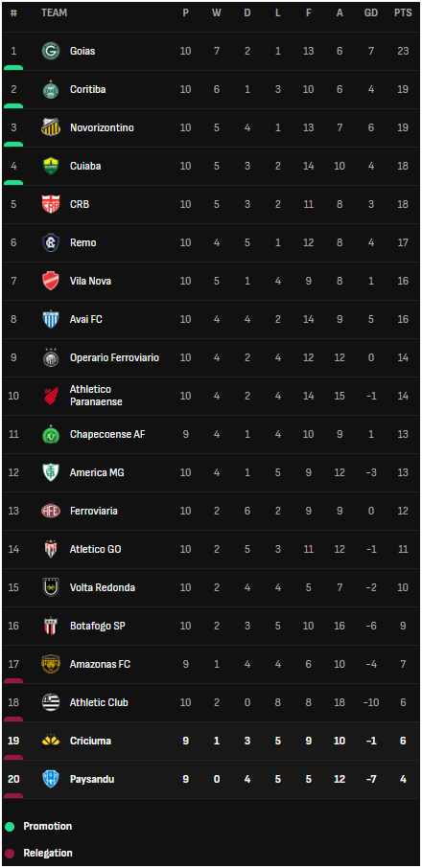Click the green Promotion legend dot
This screenshot has width=422, height=868.
(10, 827)
